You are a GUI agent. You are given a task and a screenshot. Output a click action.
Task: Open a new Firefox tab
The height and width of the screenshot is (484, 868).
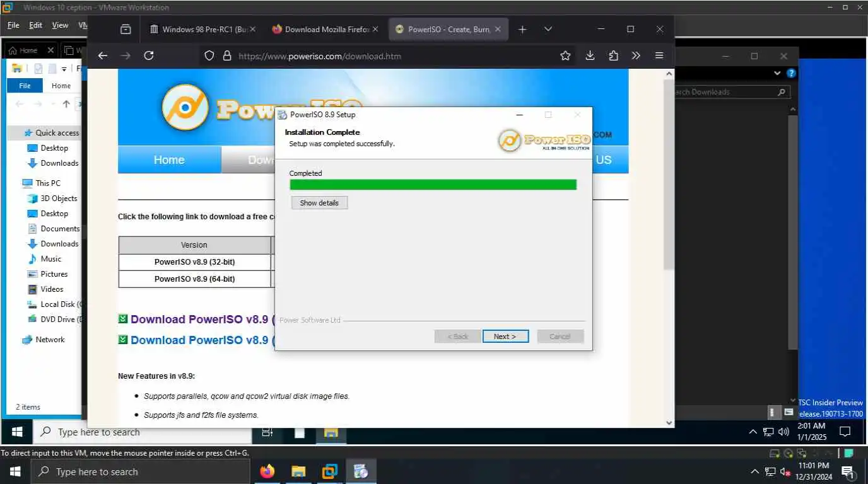pyautogui.click(x=522, y=29)
